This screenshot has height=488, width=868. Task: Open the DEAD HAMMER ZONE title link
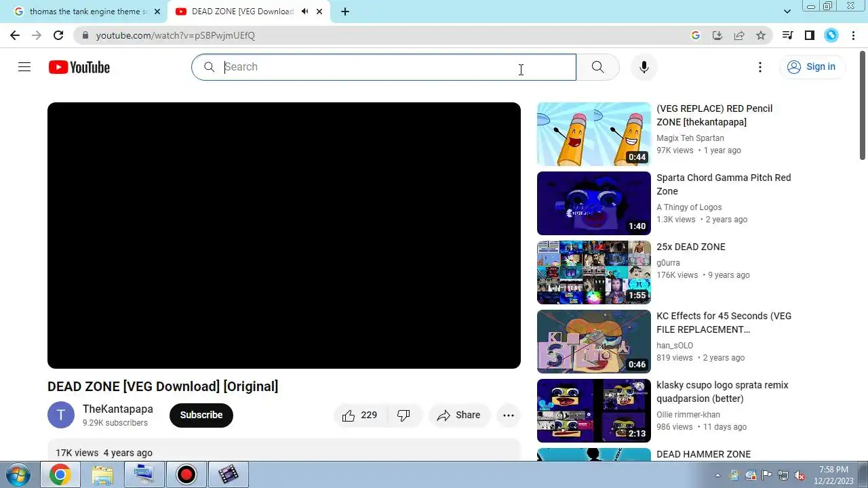(x=704, y=454)
